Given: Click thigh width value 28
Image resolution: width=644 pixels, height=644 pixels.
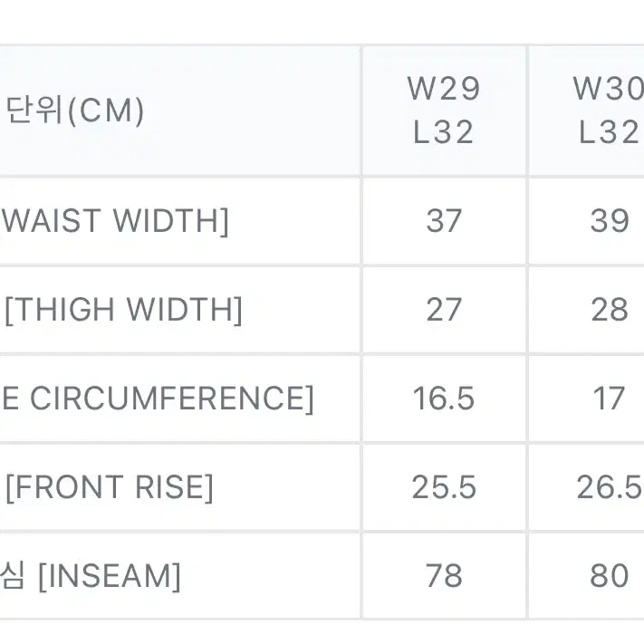Looking at the screenshot, I should tap(610, 310).
